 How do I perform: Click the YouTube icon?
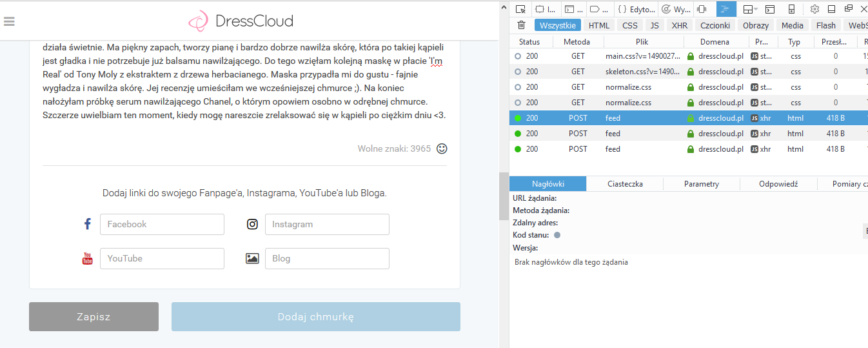point(88,258)
